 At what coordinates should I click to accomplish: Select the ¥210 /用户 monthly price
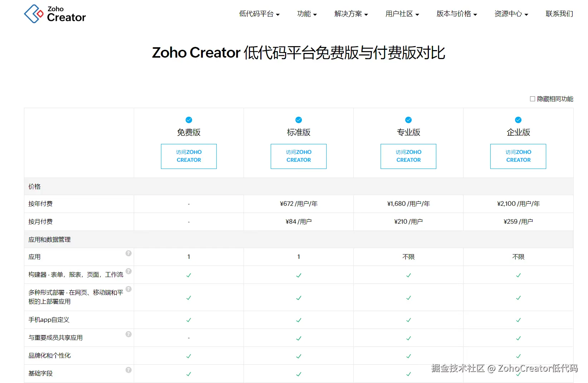[x=408, y=222]
